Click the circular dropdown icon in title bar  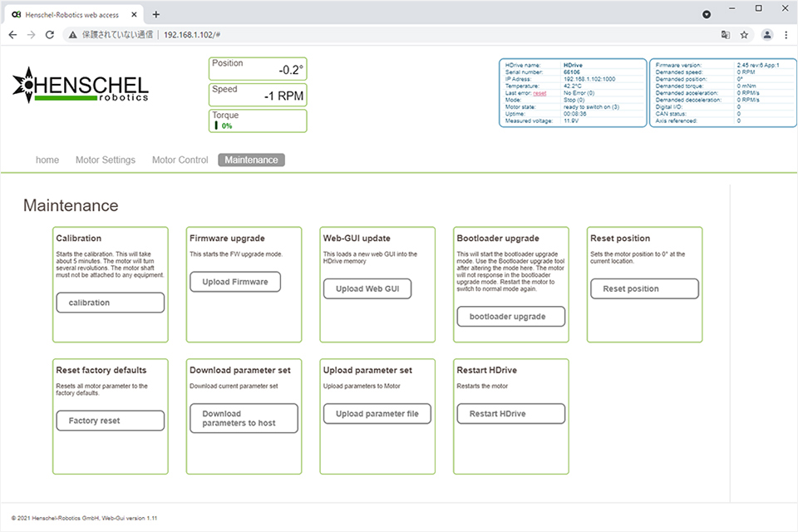(707, 14)
